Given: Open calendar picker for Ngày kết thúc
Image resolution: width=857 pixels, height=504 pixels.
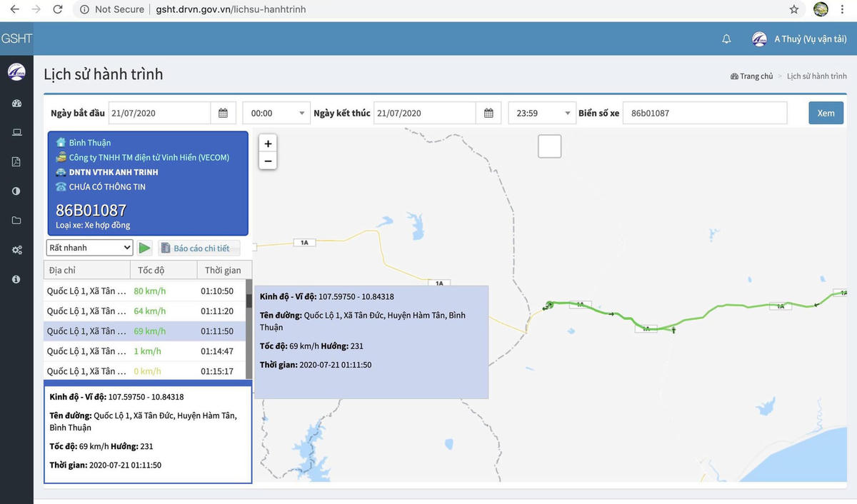Looking at the screenshot, I should [488, 113].
